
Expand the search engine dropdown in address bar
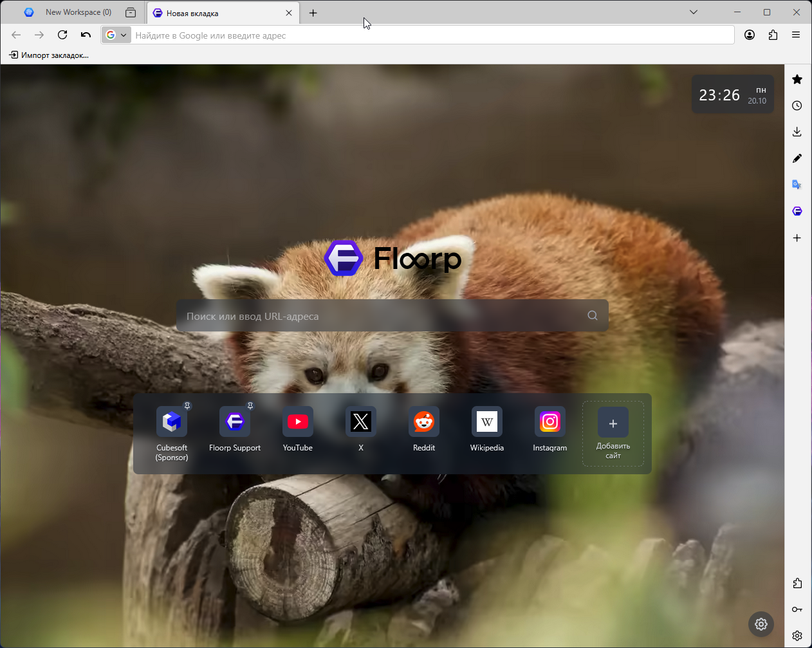point(116,35)
